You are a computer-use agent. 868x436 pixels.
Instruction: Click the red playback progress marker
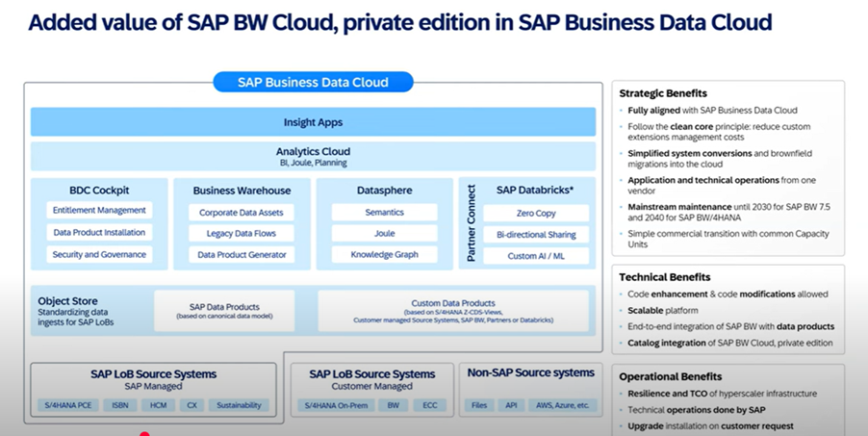144,434
